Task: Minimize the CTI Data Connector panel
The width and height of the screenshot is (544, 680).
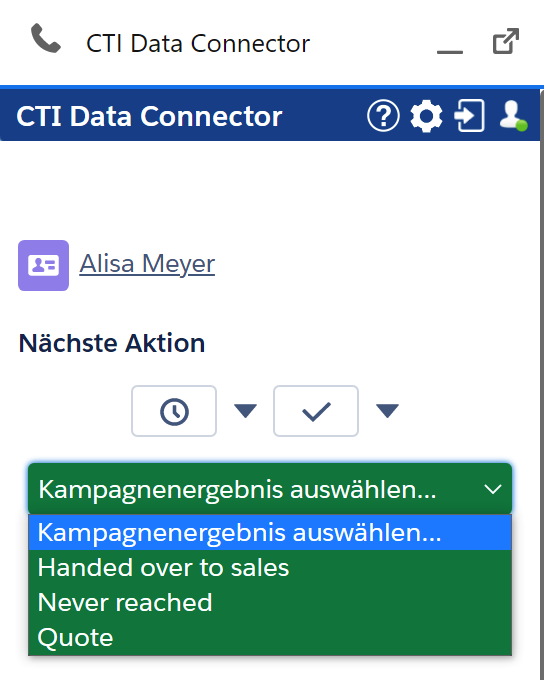Action: click(x=450, y=52)
